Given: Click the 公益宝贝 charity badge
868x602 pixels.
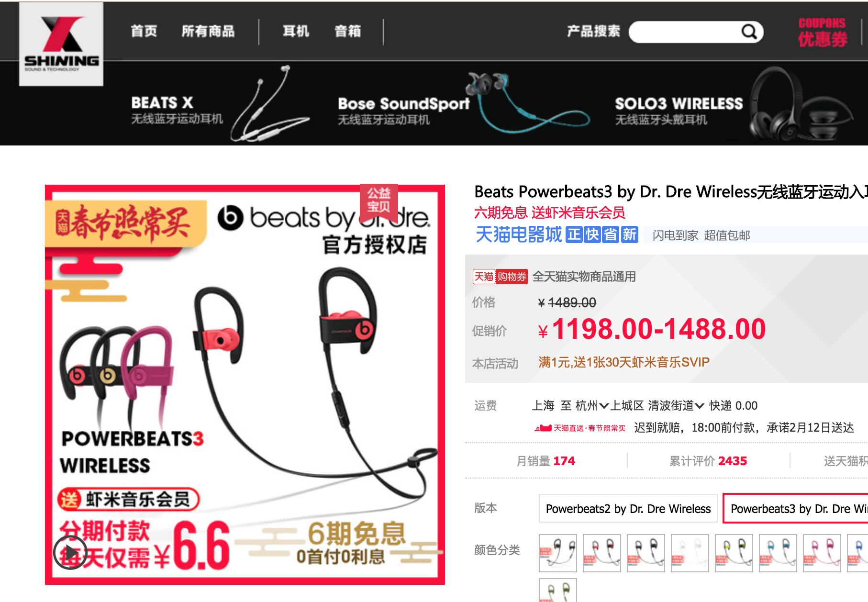Looking at the screenshot, I should (x=378, y=201).
